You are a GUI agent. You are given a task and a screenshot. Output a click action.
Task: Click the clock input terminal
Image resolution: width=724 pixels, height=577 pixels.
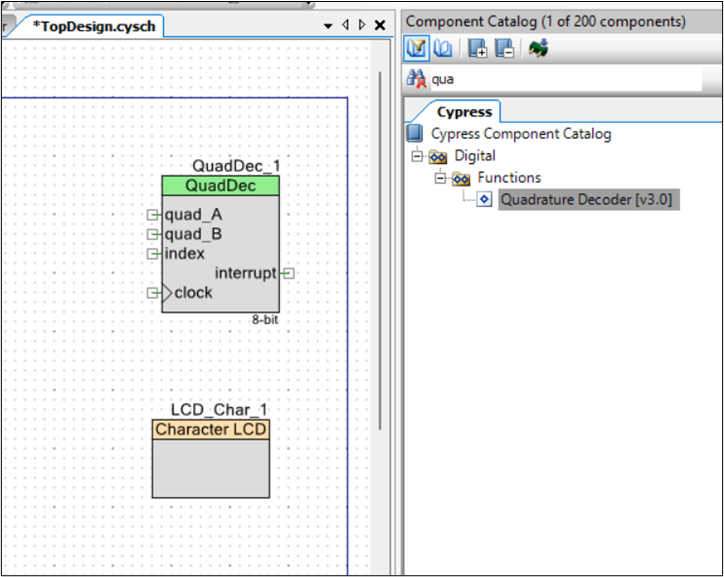coord(152,293)
